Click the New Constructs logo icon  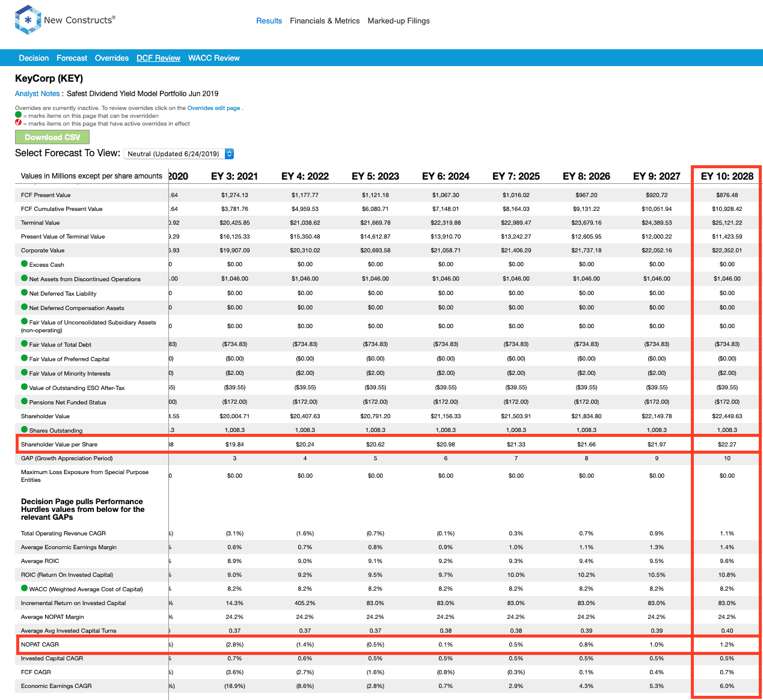click(28, 20)
